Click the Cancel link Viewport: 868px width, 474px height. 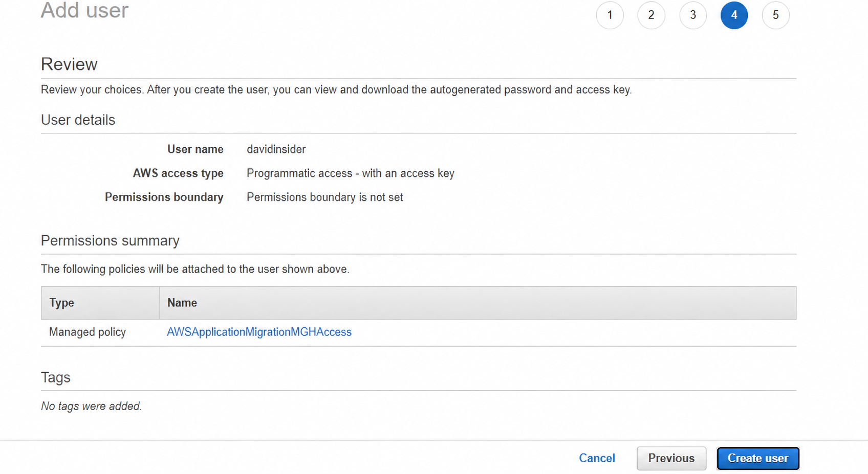click(x=597, y=458)
